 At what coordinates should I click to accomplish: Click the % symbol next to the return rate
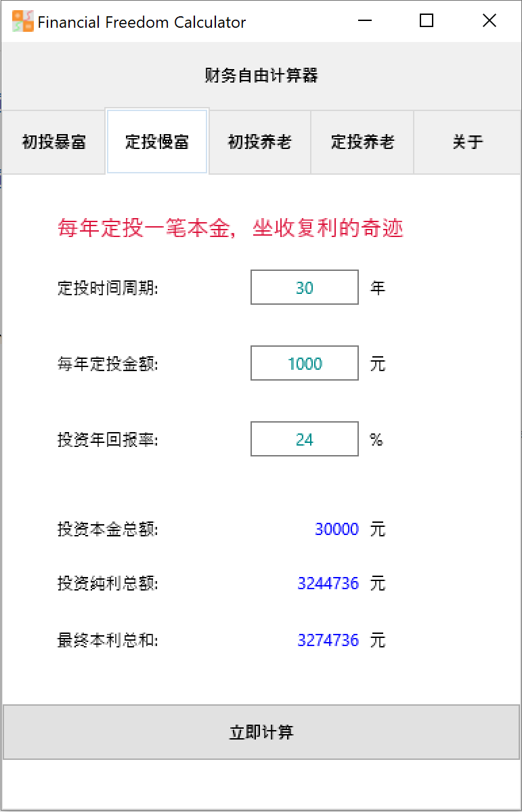click(377, 439)
